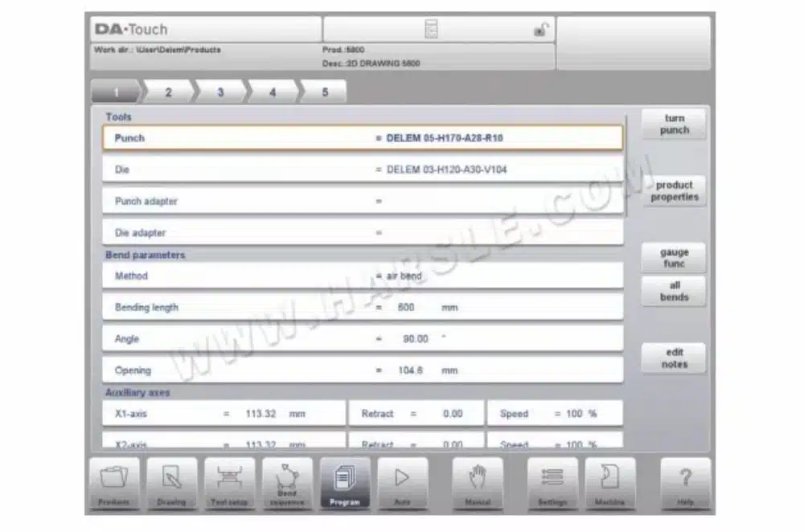Open the Settings list icon
804x532 pixels.
click(x=552, y=483)
